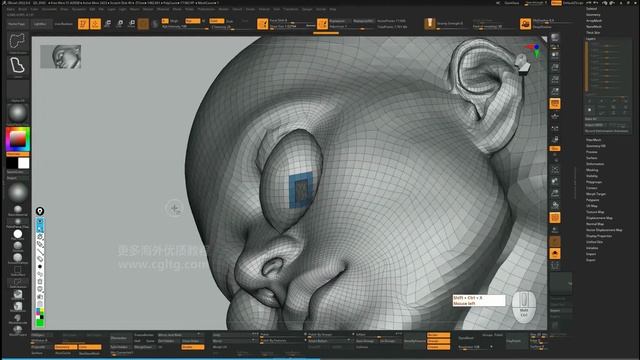Image resolution: width=640 pixels, height=360 pixels.
Task: Open the material sphere selector
Action: (18, 192)
